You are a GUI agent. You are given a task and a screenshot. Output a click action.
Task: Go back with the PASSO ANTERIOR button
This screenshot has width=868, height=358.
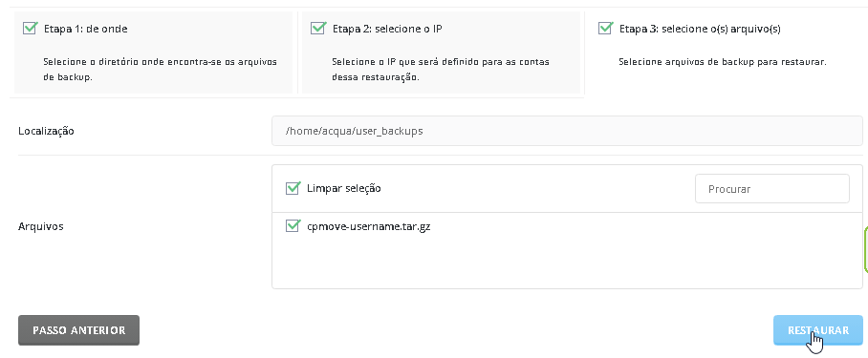[x=78, y=330]
